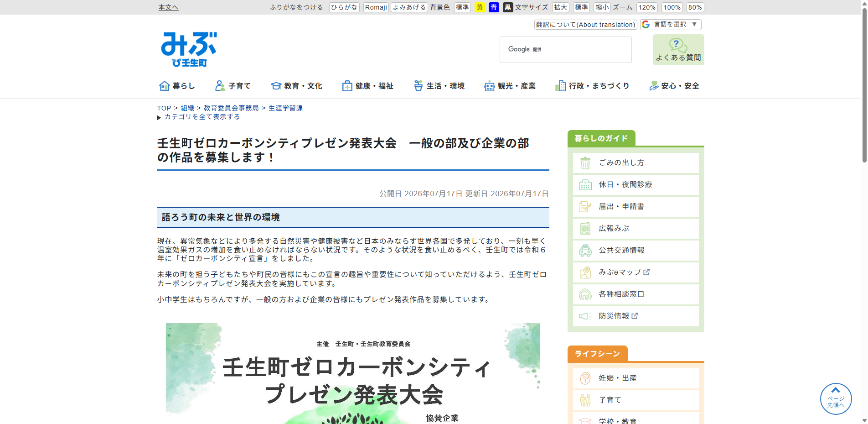
Task: Open the 暮らし main menu
Action: [177, 86]
